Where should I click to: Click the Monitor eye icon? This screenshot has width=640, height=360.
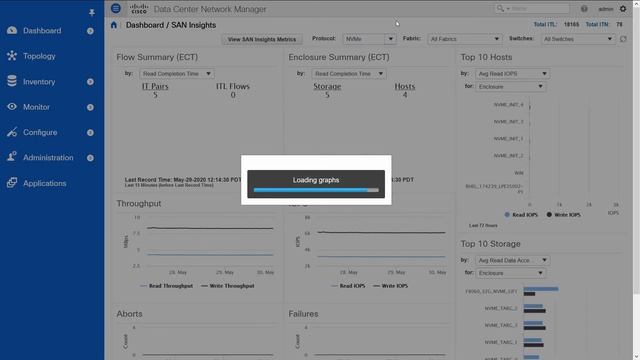(x=12, y=107)
